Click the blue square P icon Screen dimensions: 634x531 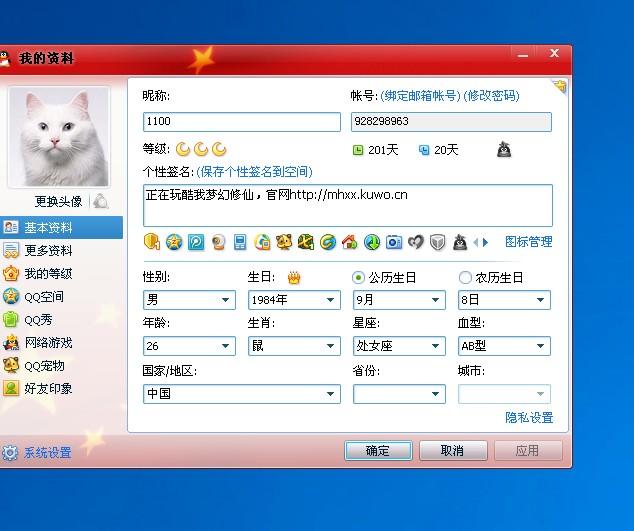(x=196, y=242)
